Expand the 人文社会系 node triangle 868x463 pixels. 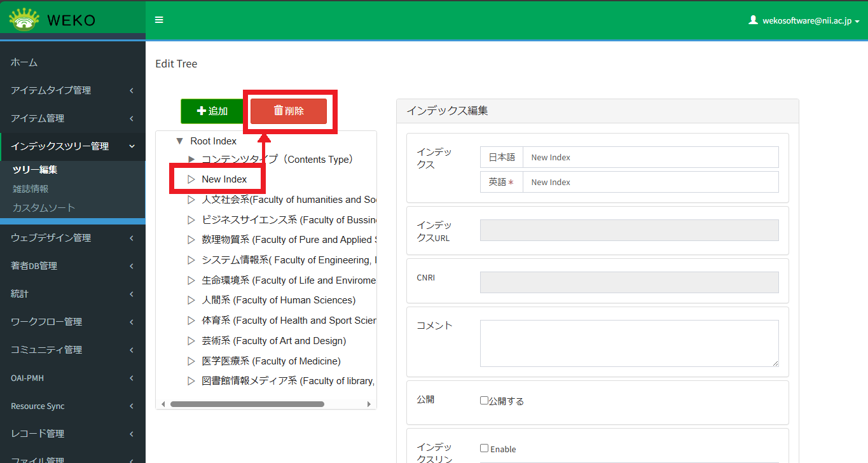pyautogui.click(x=191, y=200)
